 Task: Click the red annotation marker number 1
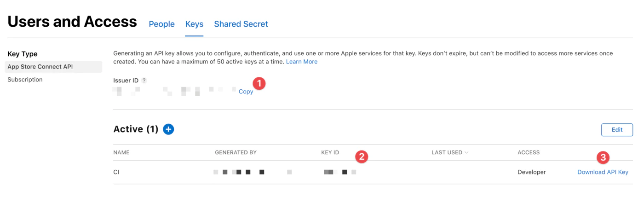259,84
